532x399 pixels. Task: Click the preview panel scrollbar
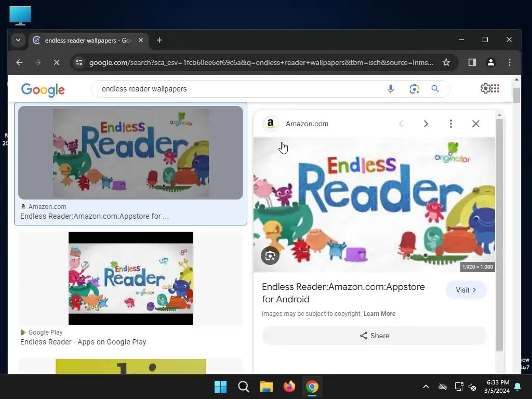tap(499, 234)
